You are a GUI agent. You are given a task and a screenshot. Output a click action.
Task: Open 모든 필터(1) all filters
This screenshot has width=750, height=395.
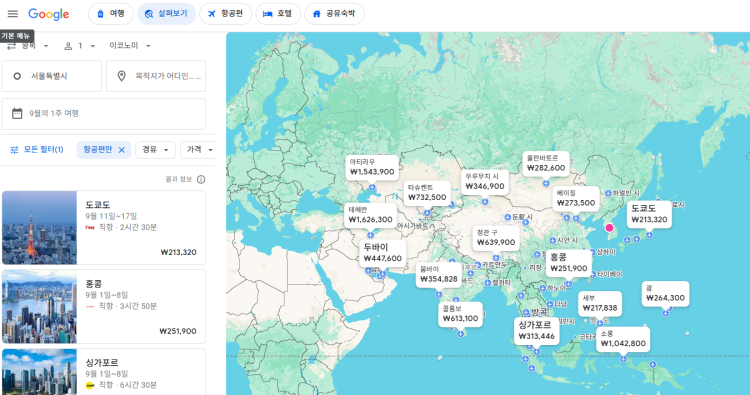(x=37, y=150)
